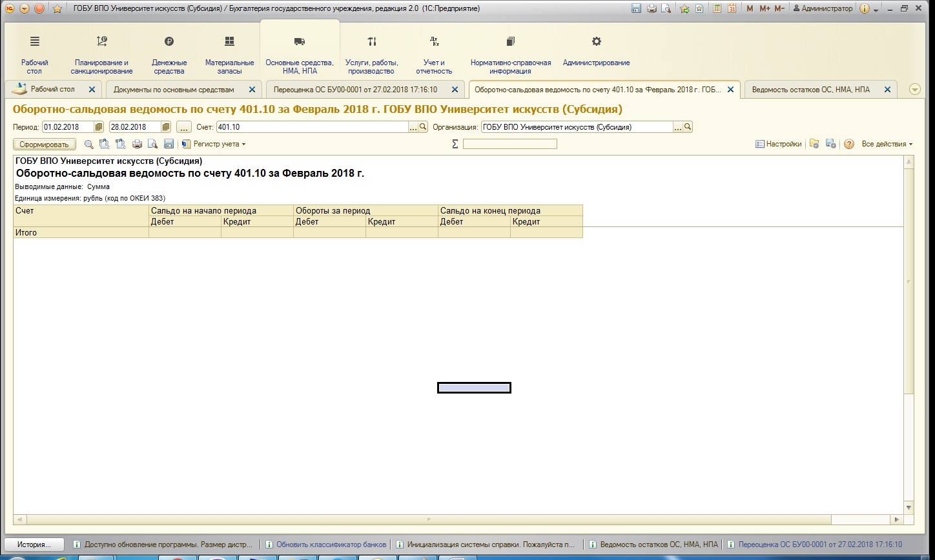Click the sigma sum icon
935x560 pixels.
(x=455, y=145)
